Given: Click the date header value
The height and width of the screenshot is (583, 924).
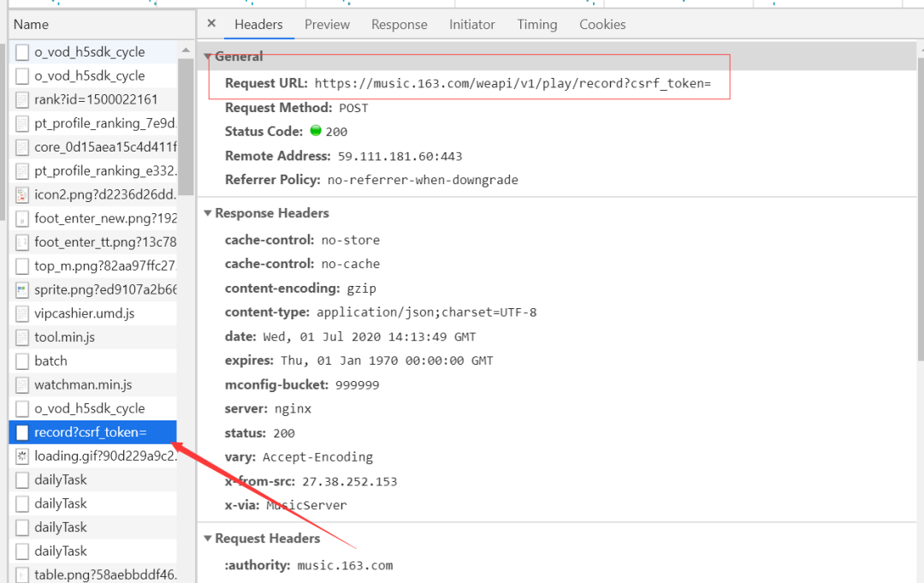Looking at the screenshot, I should pyautogui.click(x=370, y=337).
